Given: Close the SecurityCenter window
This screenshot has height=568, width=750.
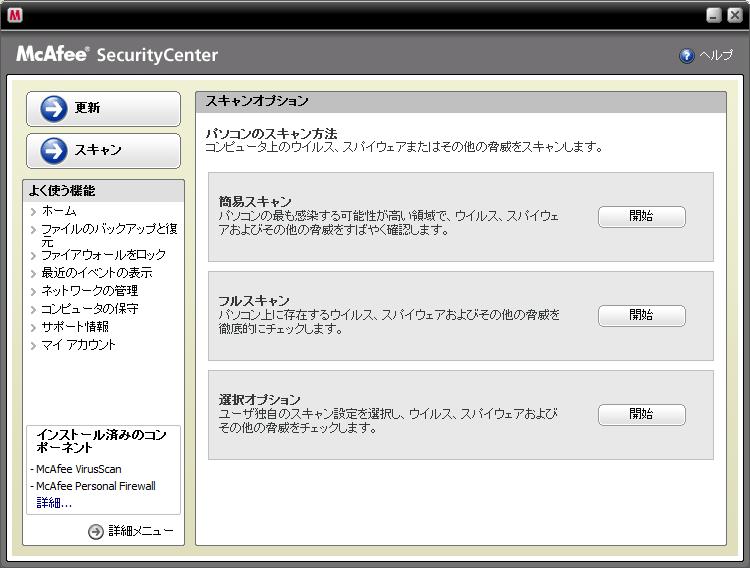Looking at the screenshot, I should point(732,15).
